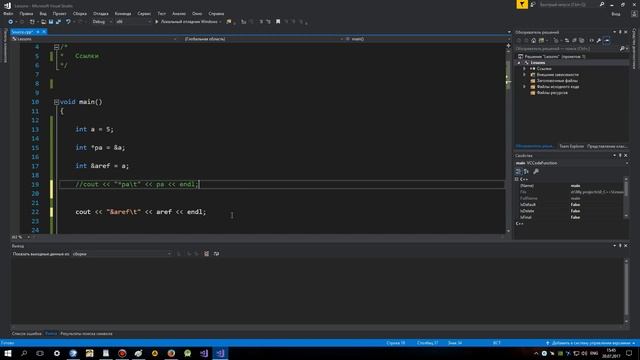This screenshot has width=640, height=360.
Task: Click the active Visual Studio taskbar icon
Action: pos(220,353)
